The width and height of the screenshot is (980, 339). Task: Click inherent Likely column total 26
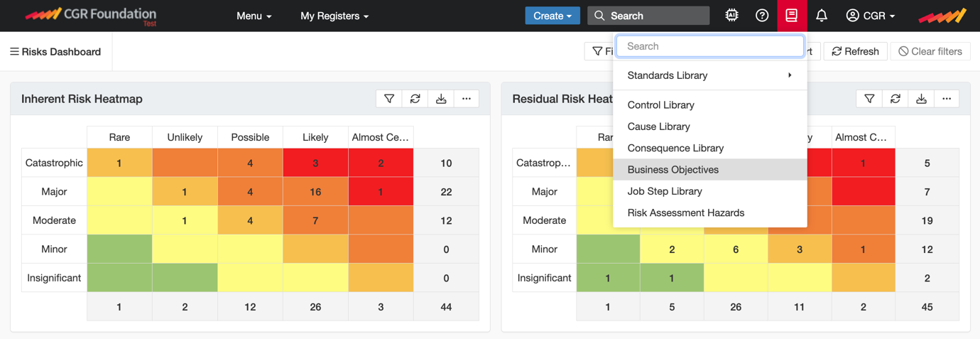coord(315,307)
